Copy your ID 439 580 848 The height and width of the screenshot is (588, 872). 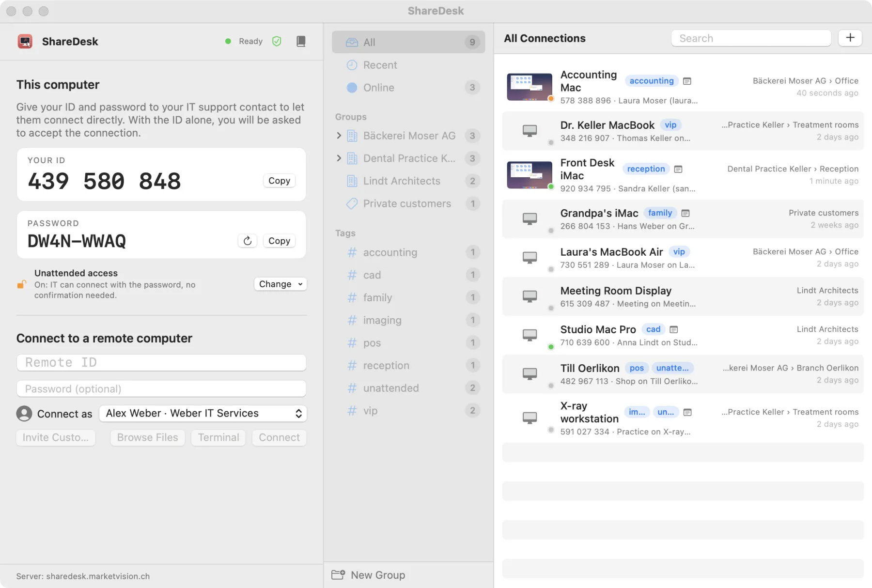tap(279, 181)
